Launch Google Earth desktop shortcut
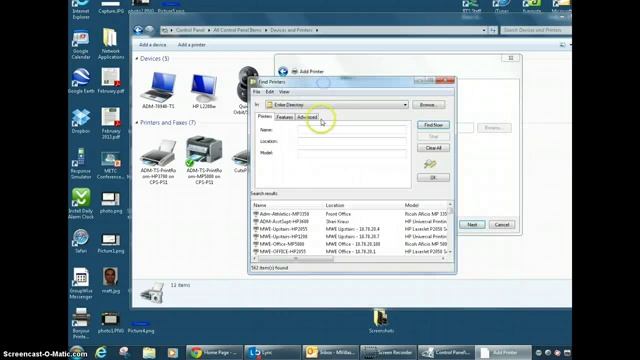This screenshot has height=360, width=640. tap(81, 81)
